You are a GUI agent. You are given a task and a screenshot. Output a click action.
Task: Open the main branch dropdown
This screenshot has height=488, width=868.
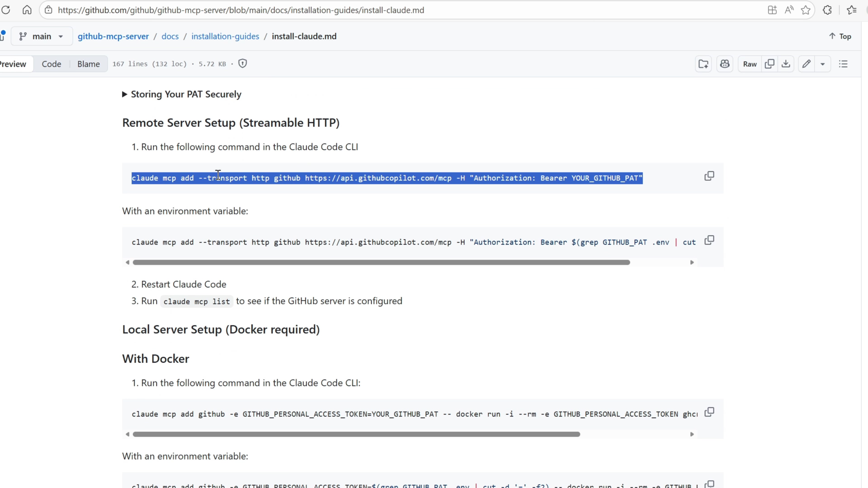click(41, 36)
